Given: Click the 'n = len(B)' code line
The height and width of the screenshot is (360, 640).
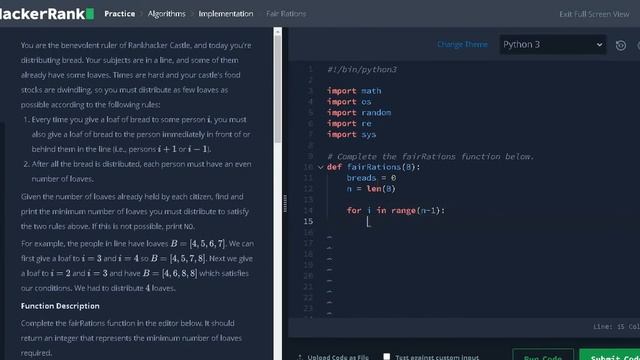Looking at the screenshot, I should point(371,189).
